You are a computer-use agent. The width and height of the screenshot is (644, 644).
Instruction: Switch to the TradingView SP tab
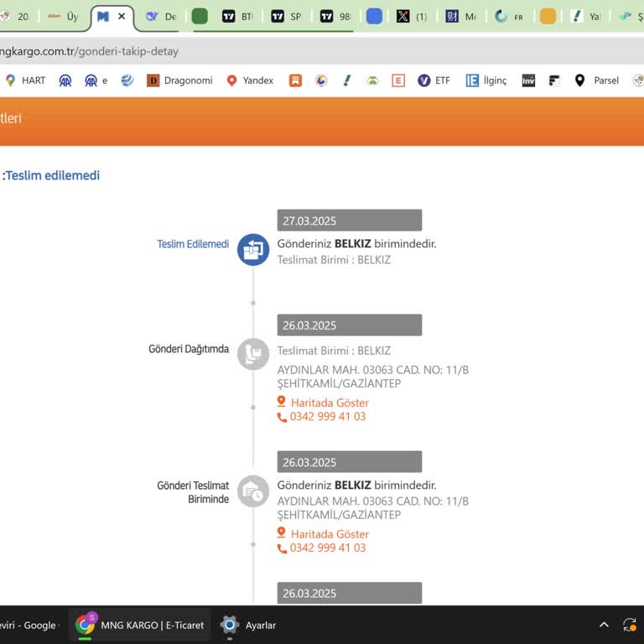pyautogui.click(x=287, y=17)
